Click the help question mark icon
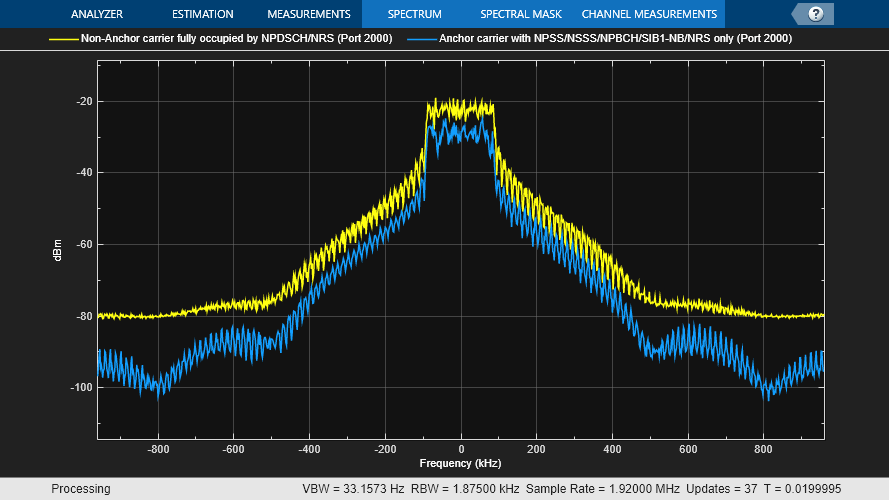Image resolution: width=889 pixels, height=500 pixels. tap(816, 14)
